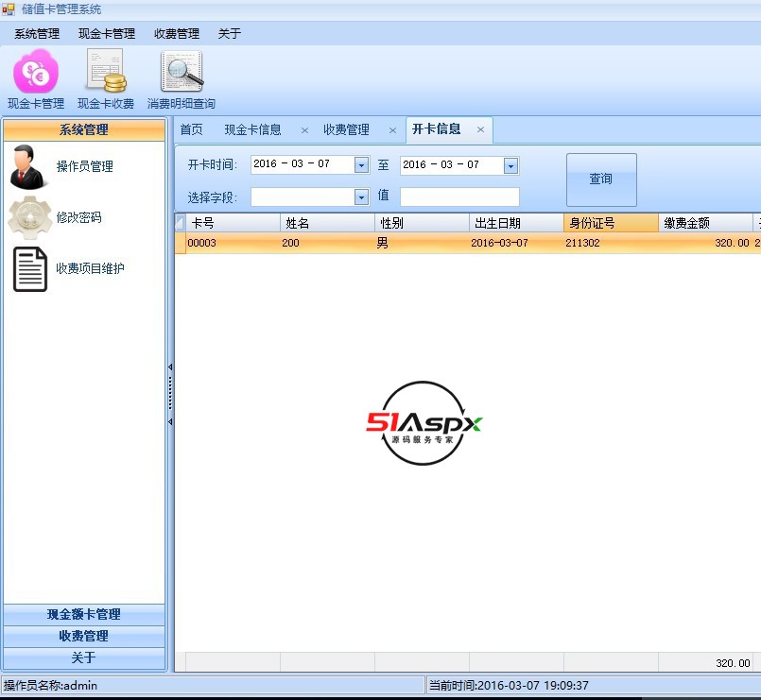Image resolution: width=761 pixels, height=700 pixels.
Task: Sort by 卡号 column header
Action: pos(233,223)
